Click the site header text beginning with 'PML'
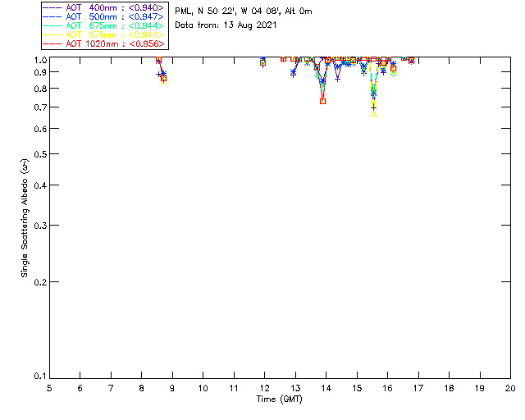The image size is (525, 420). click(244, 11)
